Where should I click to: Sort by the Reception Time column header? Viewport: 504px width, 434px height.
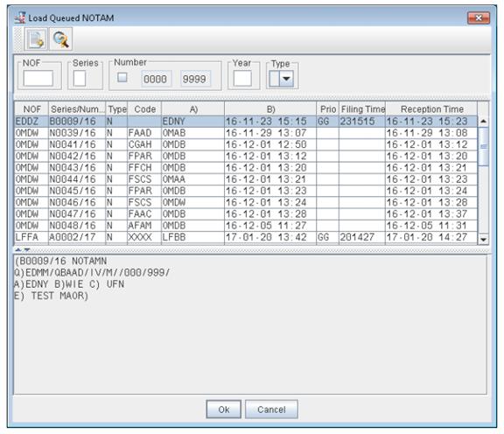(431, 109)
